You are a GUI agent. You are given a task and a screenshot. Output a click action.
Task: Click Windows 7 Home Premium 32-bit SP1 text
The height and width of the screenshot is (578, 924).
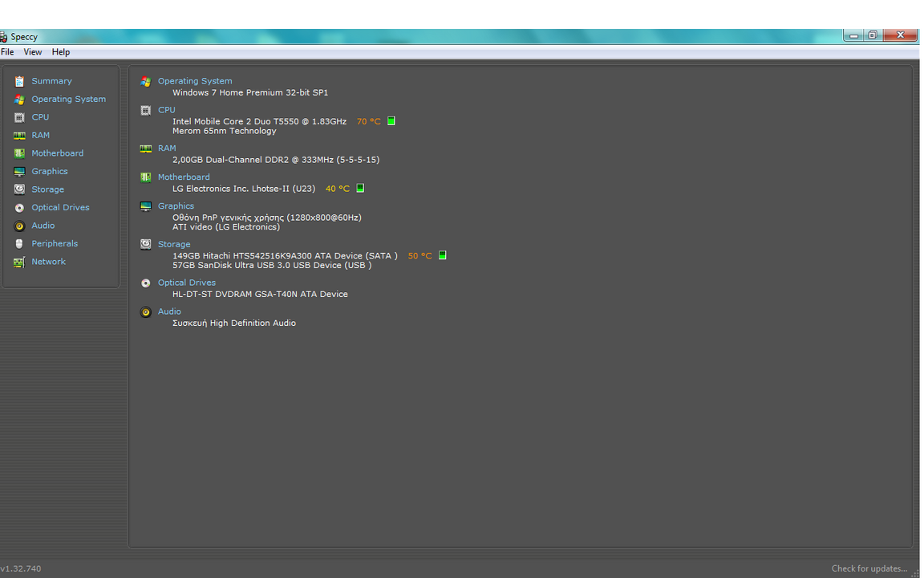point(250,92)
